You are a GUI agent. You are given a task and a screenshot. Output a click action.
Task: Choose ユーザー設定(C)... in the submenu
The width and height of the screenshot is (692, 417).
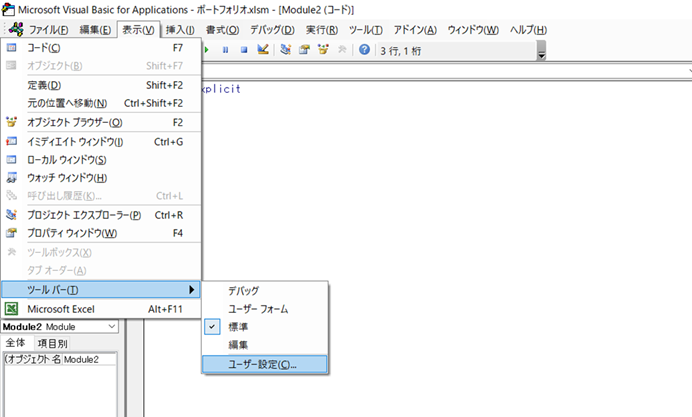pos(265,364)
